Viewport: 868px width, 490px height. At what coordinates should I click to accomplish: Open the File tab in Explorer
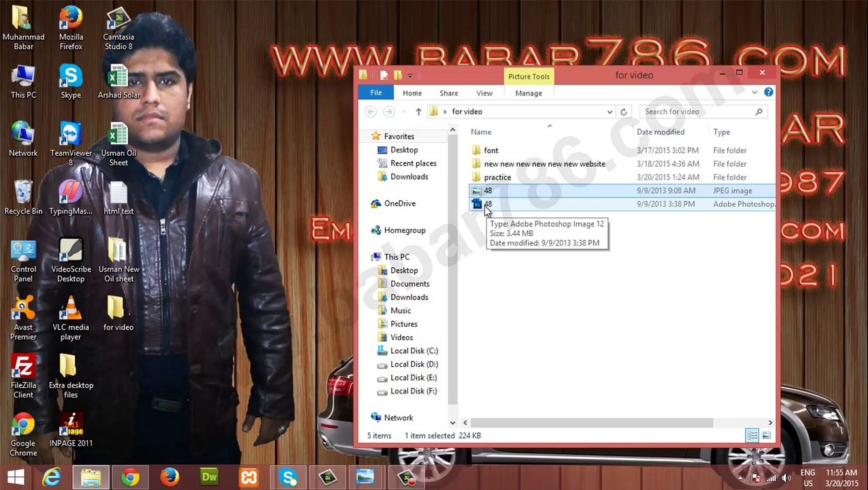pos(376,93)
